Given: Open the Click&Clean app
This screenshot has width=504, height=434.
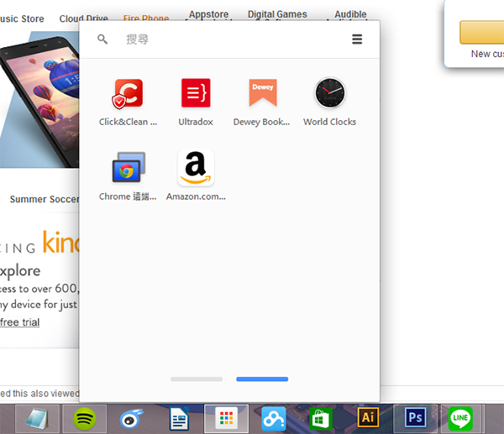Looking at the screenshot, I should point(128,102).
